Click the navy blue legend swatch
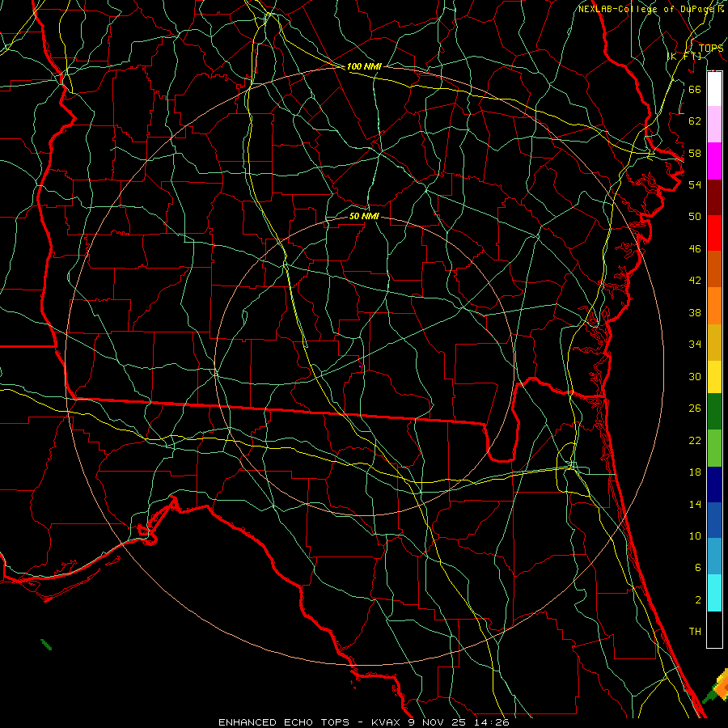This screenshot has width=728, height=728. coord(714,485)
